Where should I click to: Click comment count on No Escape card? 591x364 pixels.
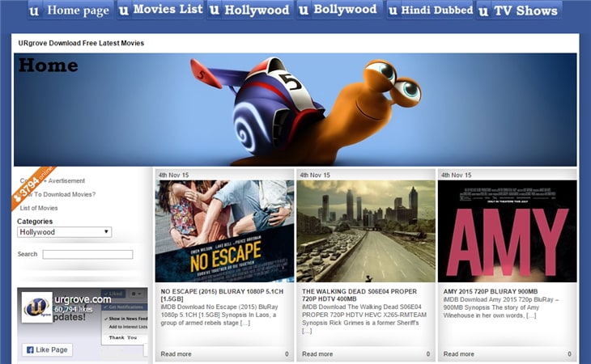287,353
